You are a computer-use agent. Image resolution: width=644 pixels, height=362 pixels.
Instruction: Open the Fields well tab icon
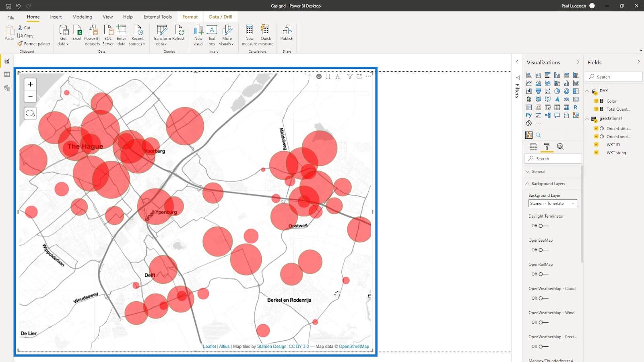[x=534, y=146]
